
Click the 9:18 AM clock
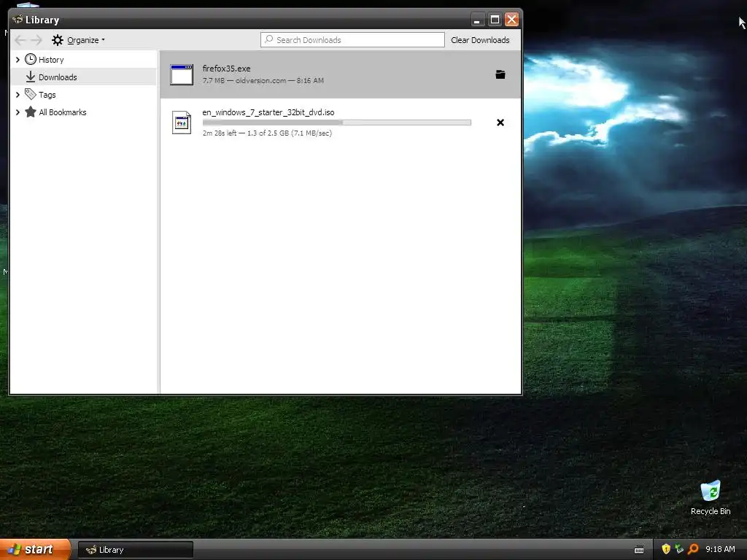tap(720, 549)
